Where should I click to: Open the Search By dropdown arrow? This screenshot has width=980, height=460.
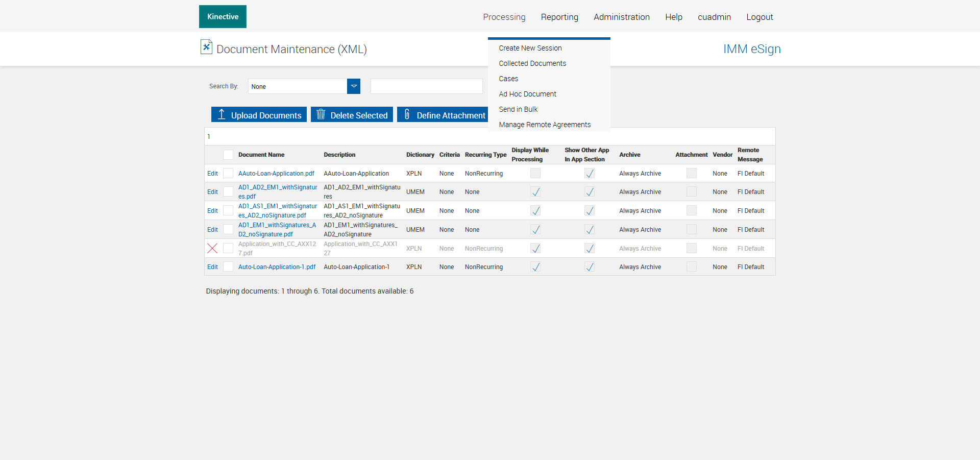(x=354, y=86)
